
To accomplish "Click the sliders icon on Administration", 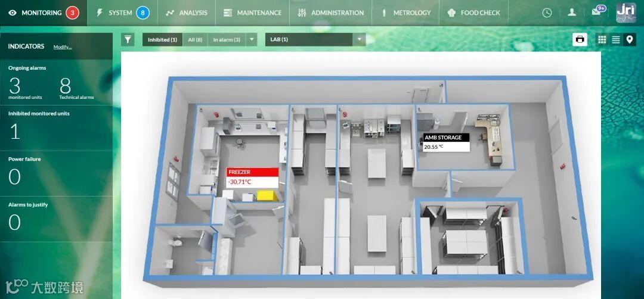I will coord(302,13).
